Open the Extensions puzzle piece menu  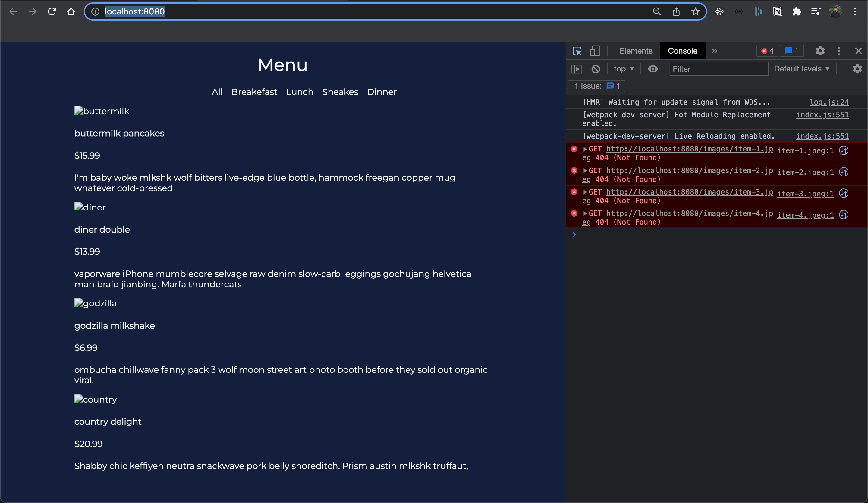click(797, 11)
